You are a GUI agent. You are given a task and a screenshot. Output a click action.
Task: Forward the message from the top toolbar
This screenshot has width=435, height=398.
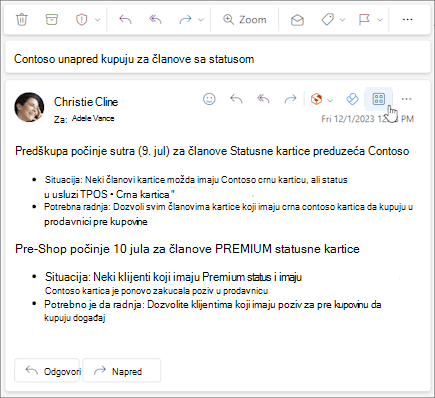click(x=185, y=20)
